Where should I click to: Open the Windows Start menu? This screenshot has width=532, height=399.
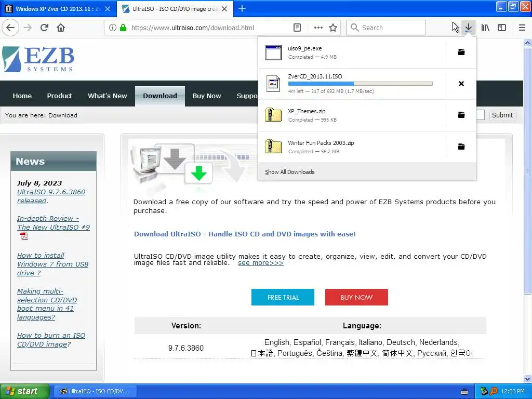point(24,391)
